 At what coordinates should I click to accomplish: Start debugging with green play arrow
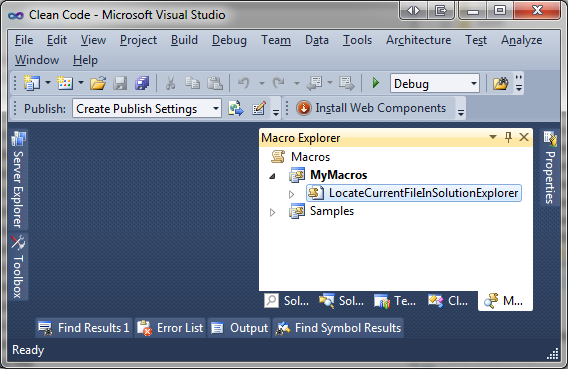click(x=376, y=83)
